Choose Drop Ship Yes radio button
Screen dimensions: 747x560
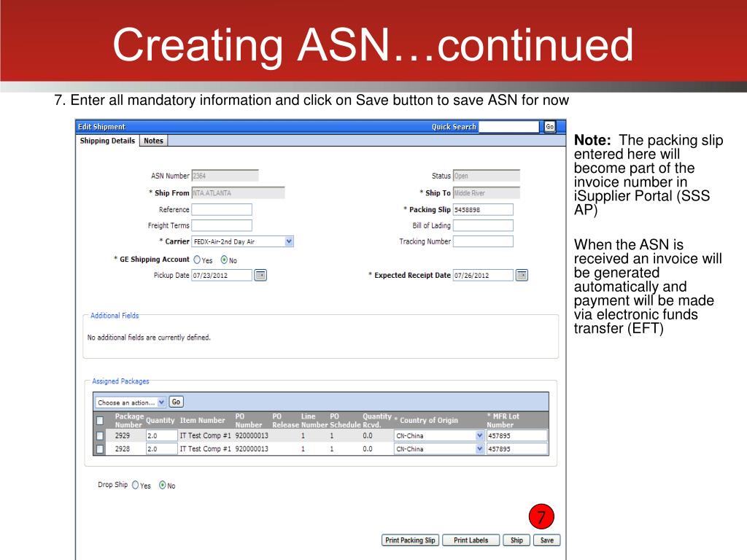135,485
